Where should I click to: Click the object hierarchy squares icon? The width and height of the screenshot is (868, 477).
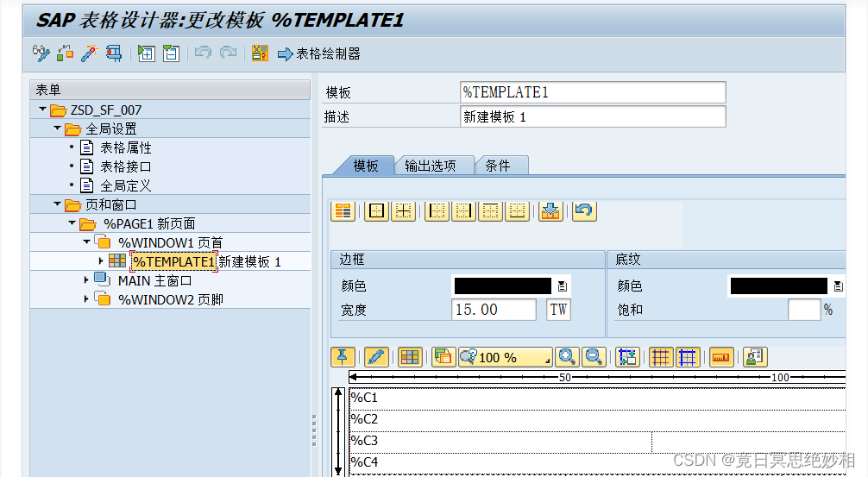tap(66, 53)
